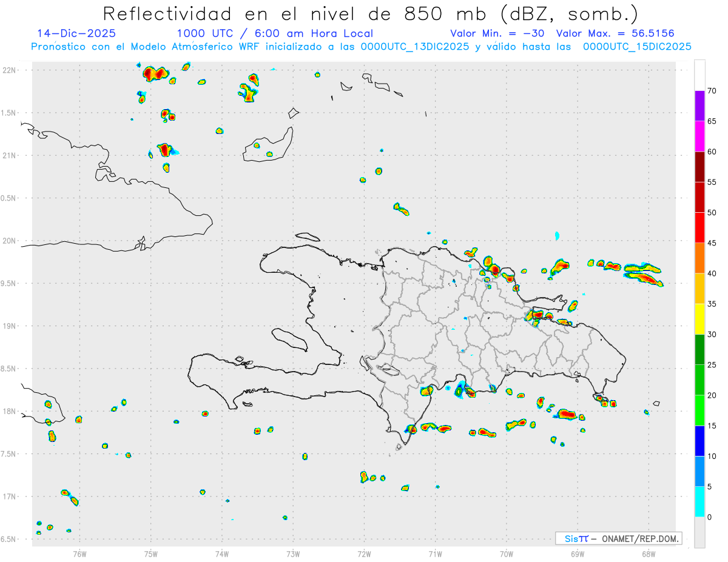The width and height of the screenshot is (728, 562).
Task: Pick the dark blue 10–15 dBZ color band
Action: click(x=699, y=441)
